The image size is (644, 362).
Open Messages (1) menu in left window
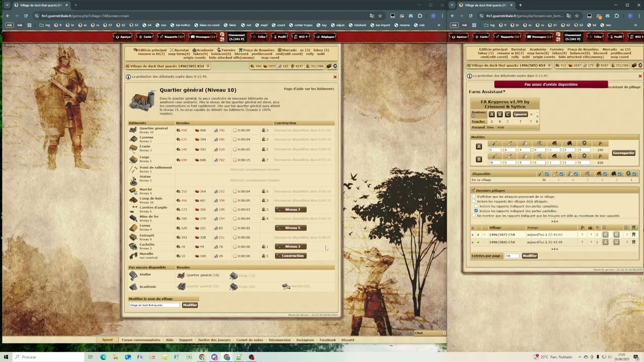pos(203,37)
